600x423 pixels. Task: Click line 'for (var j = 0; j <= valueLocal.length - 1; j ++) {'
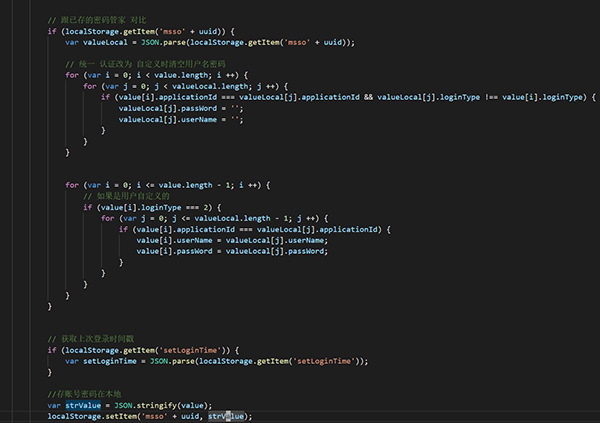215,219
